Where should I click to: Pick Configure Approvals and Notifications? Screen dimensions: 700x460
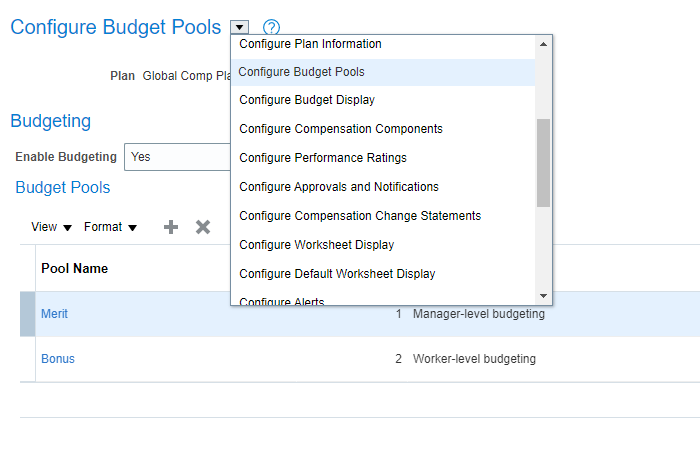click(339, 187)
